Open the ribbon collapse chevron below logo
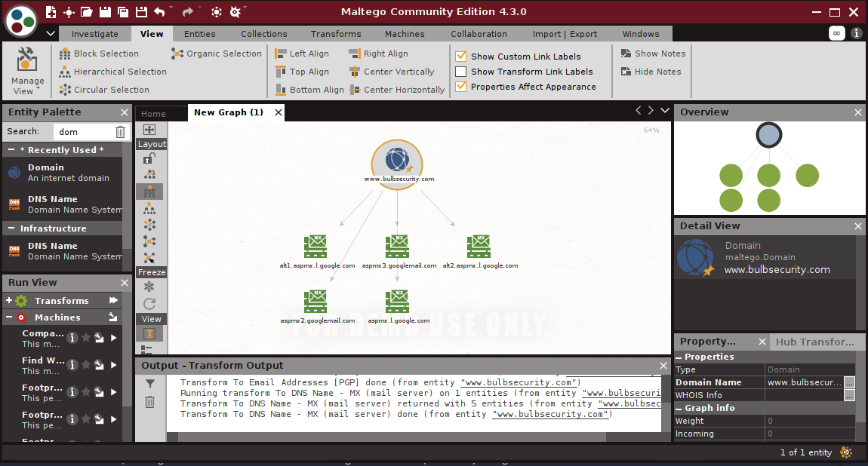 pyautogui.click(x=51, y=34)
